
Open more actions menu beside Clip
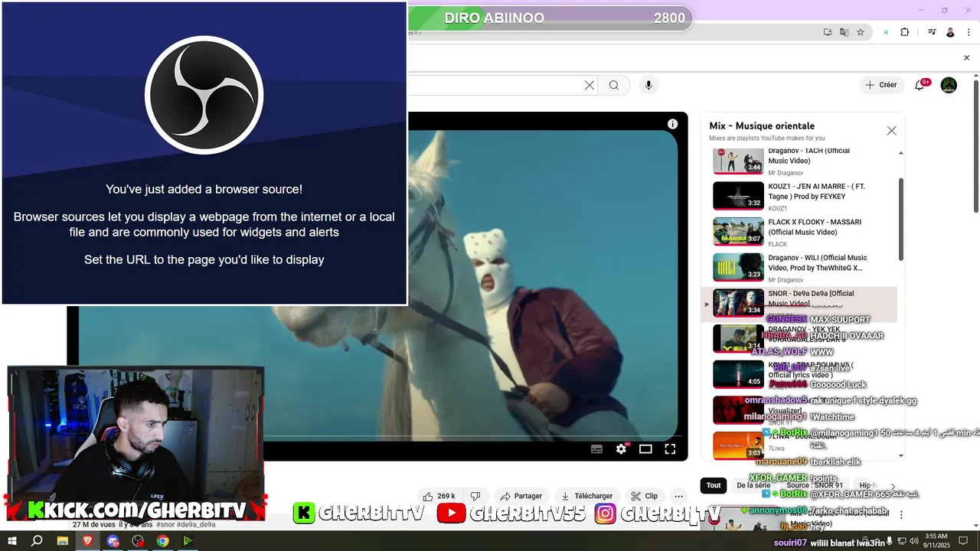(678, 496)
